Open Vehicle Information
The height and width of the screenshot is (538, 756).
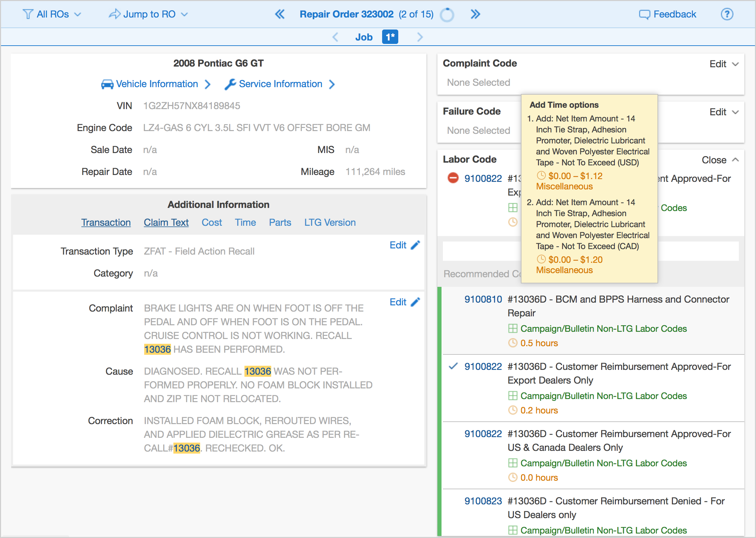157,84
